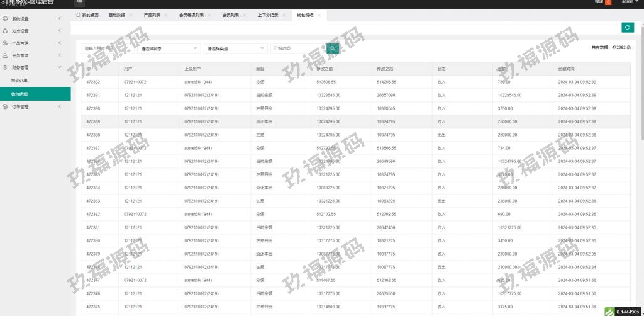Click the hamburger menu collapse icon
The height and width of the screenshot is (316, 644).
[80, 3]
